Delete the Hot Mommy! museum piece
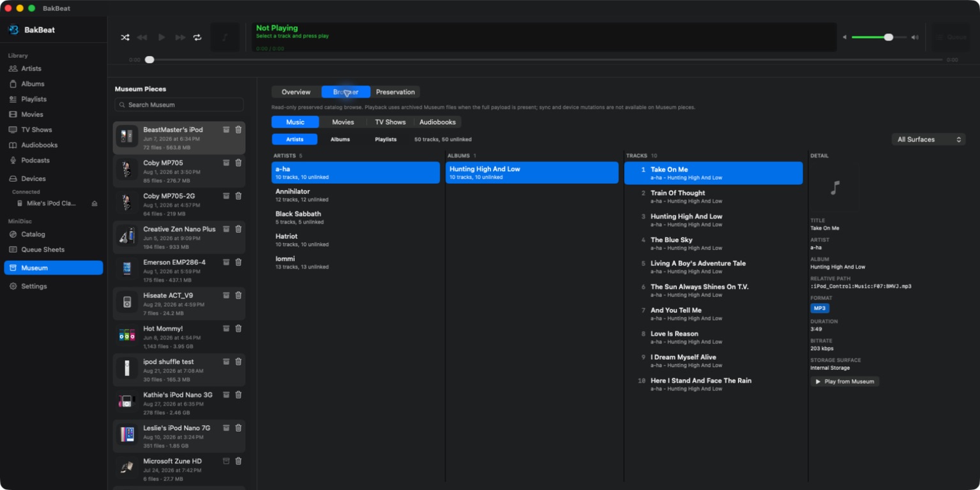The image size is (980, 490). point(238,329)
